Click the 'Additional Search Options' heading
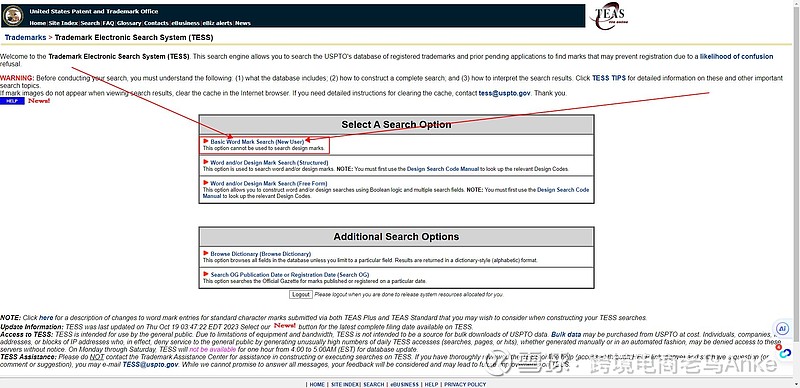The image size is (800, 388). pos(396,237)
